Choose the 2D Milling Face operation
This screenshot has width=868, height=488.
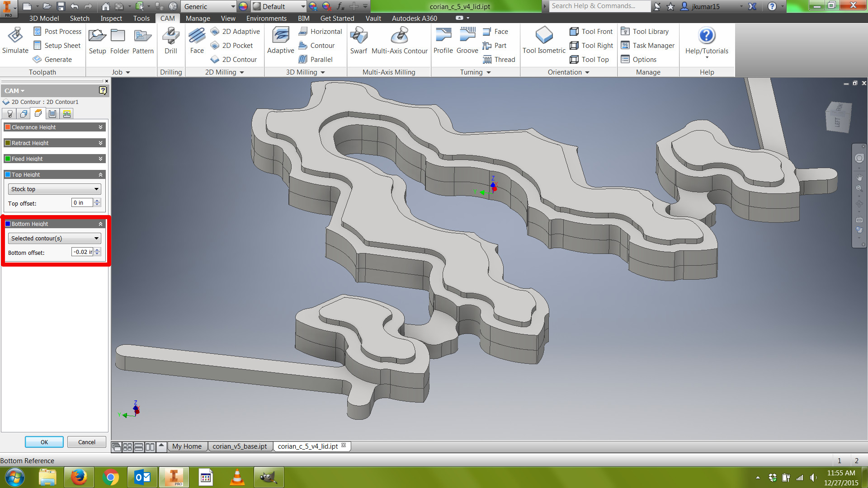pos(197,41)
